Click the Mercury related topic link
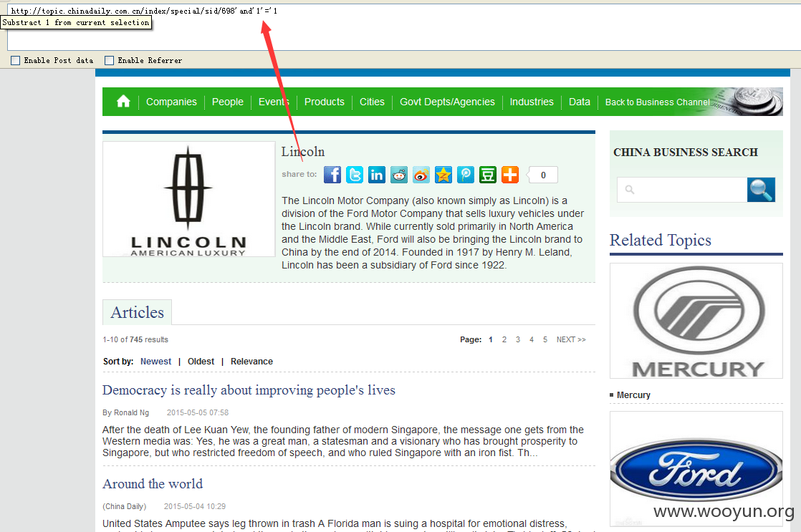Screen dimensions: 801x532 (633, 395)
